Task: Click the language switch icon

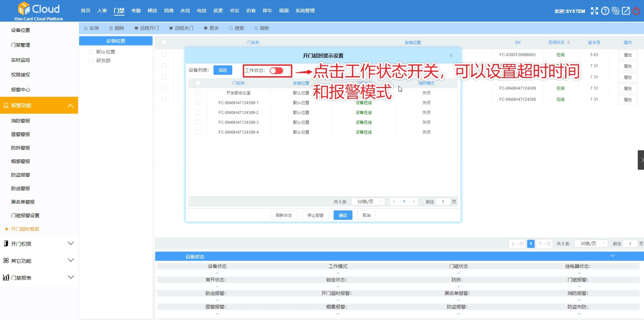Action: point(616,11)
